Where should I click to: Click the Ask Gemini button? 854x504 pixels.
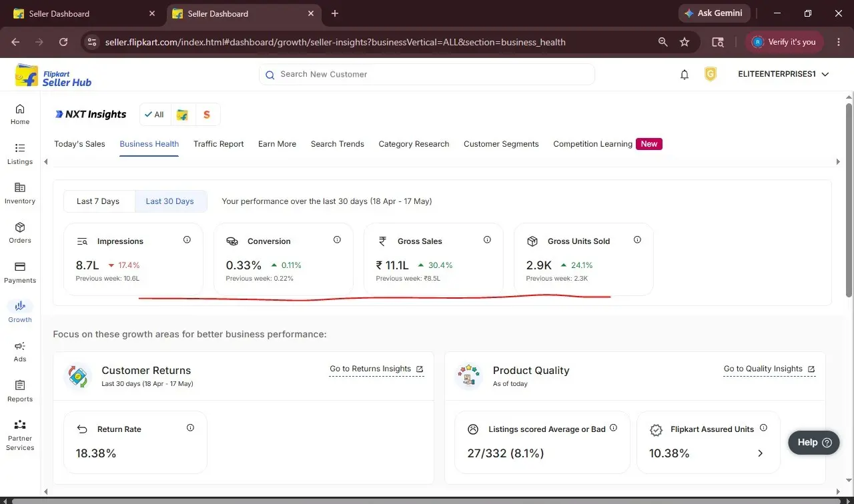click(715, 13)
